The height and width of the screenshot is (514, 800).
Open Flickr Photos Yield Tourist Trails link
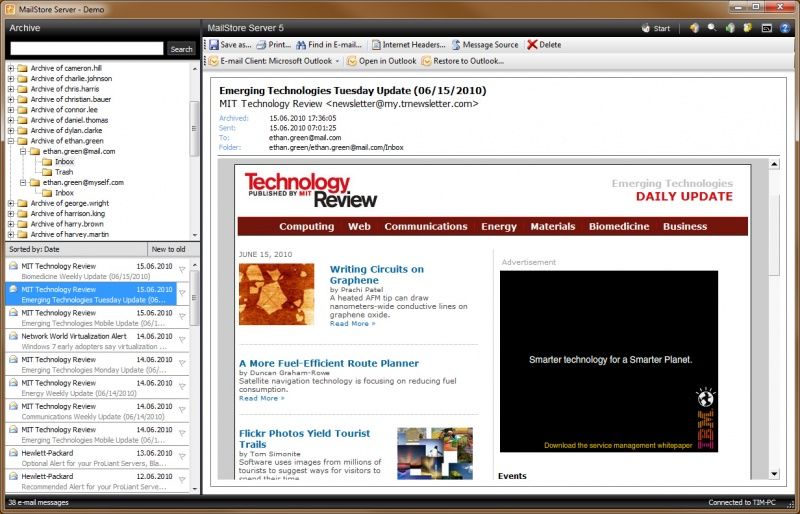click(x=305, y=438)
